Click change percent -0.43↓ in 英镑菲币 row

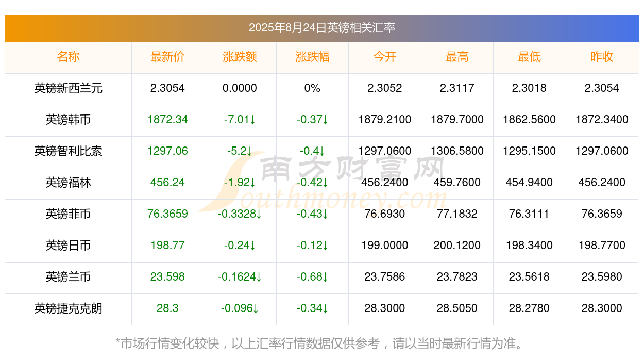coord(312,214)
